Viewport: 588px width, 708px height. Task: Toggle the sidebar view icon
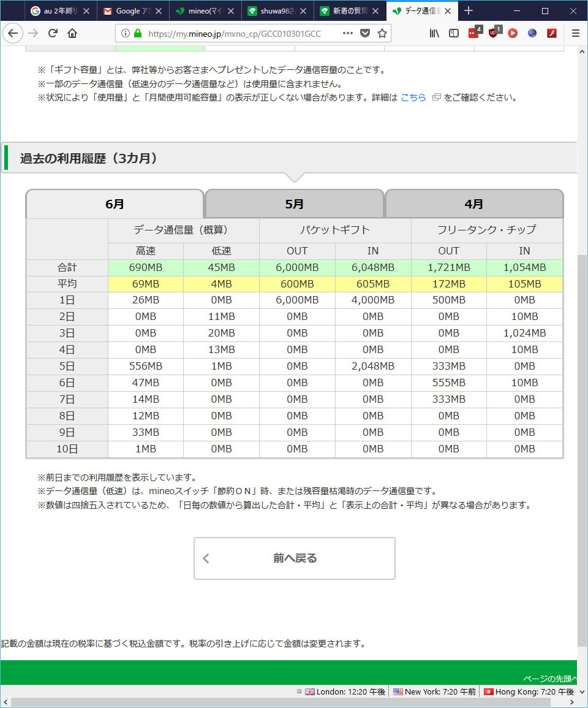click(x=453, y=33)
